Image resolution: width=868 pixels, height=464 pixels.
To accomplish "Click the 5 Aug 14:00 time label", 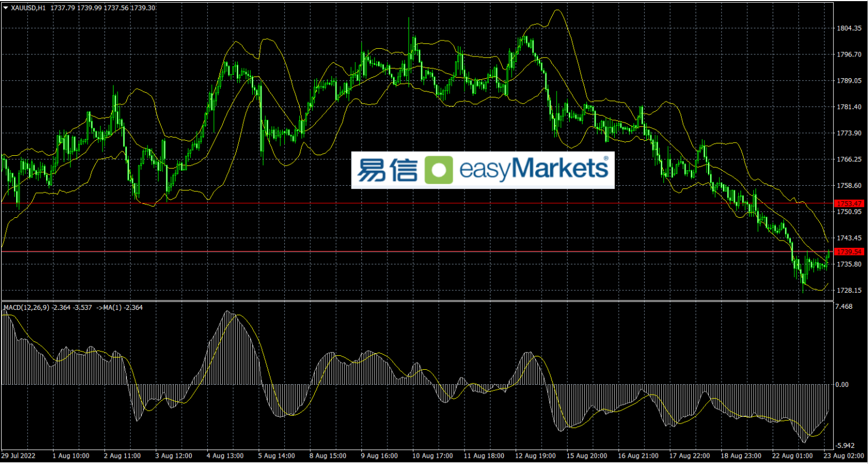I will (x=277, y=456).
